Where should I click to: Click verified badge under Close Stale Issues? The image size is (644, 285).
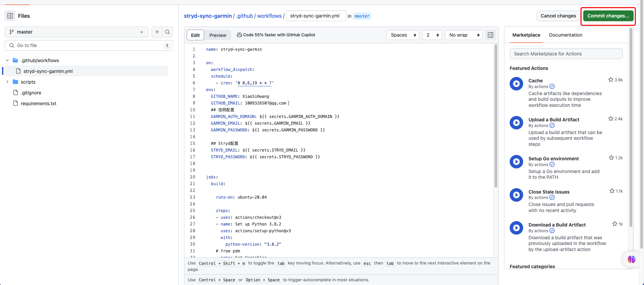tap(552, 198)
